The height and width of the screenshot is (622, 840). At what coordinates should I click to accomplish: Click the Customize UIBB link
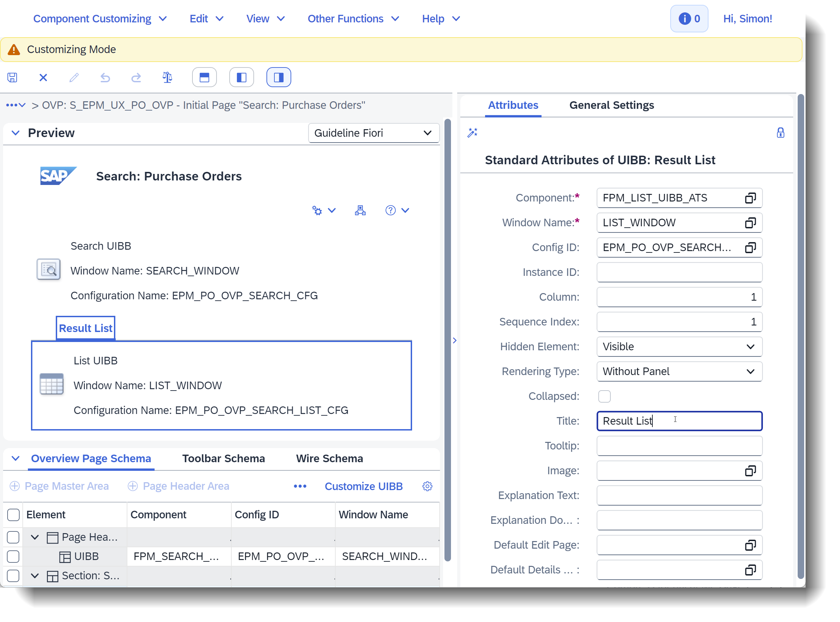tap(363, 486)
